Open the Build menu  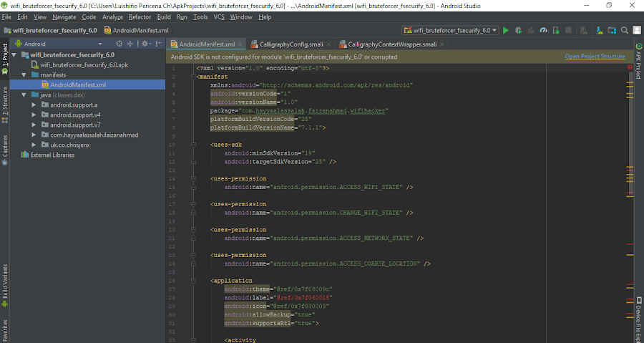point(164,17)
